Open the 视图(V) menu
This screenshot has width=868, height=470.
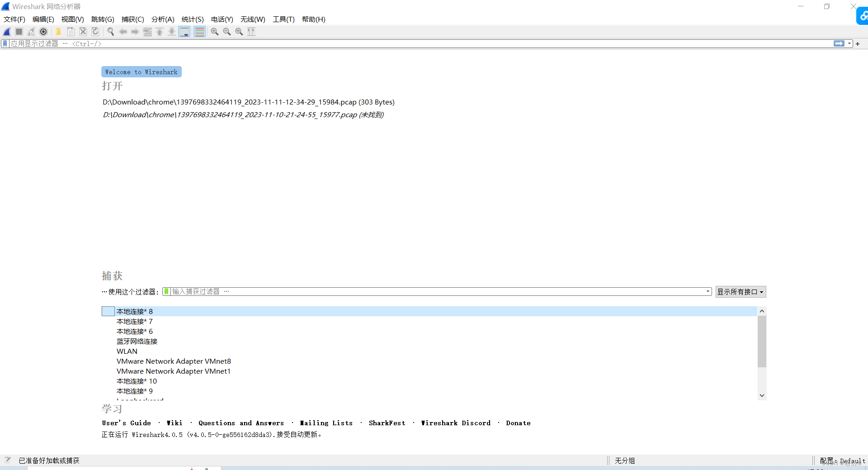click(x=73, y=19)
